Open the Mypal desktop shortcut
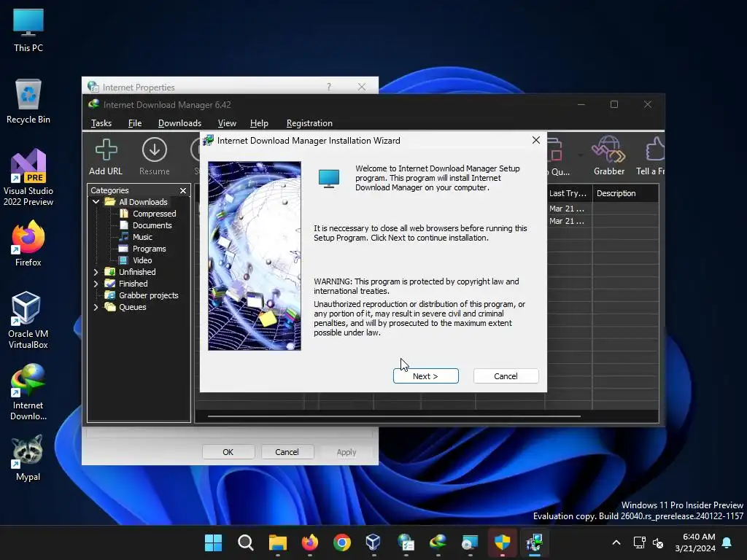 [x=28, y=458]
